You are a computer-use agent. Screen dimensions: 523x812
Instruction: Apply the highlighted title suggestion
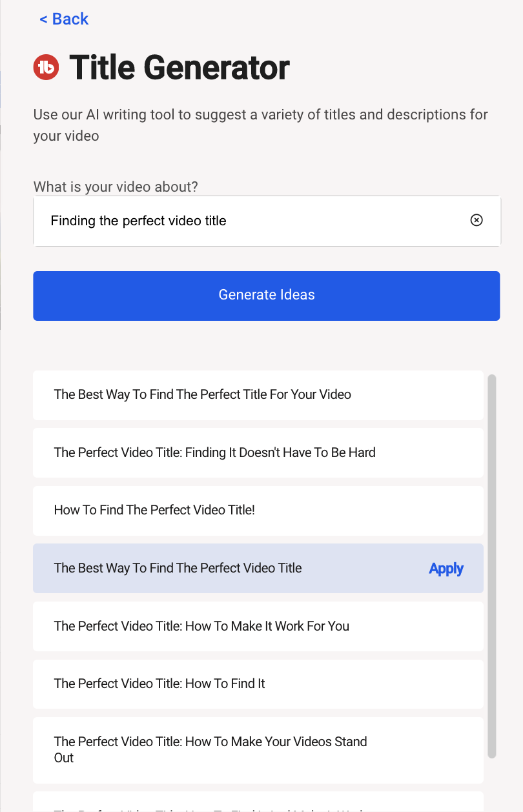coord(446,569)
